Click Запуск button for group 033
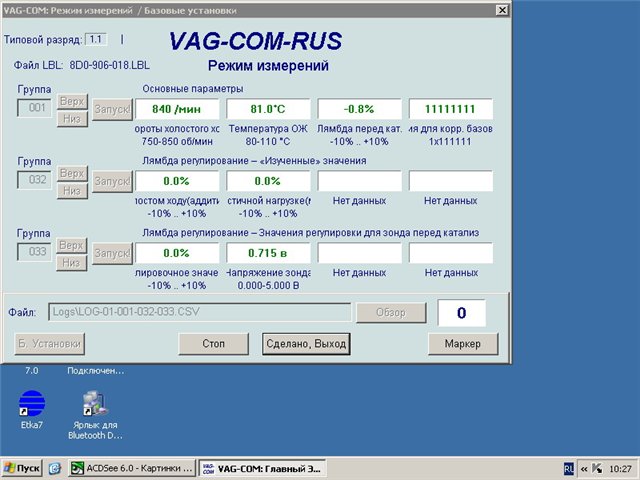Screen dimensions: 640x480 pos(112,253)
